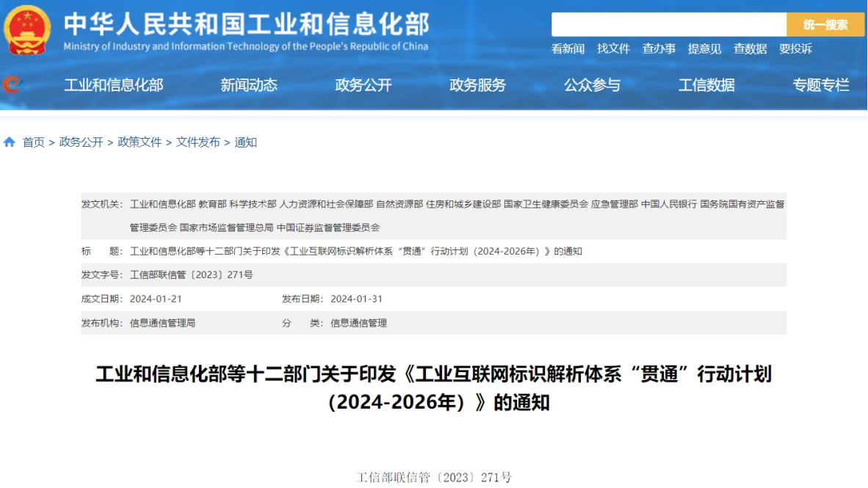
Task: Open the 要投诉 quick link
Action: tap(795, 48)
